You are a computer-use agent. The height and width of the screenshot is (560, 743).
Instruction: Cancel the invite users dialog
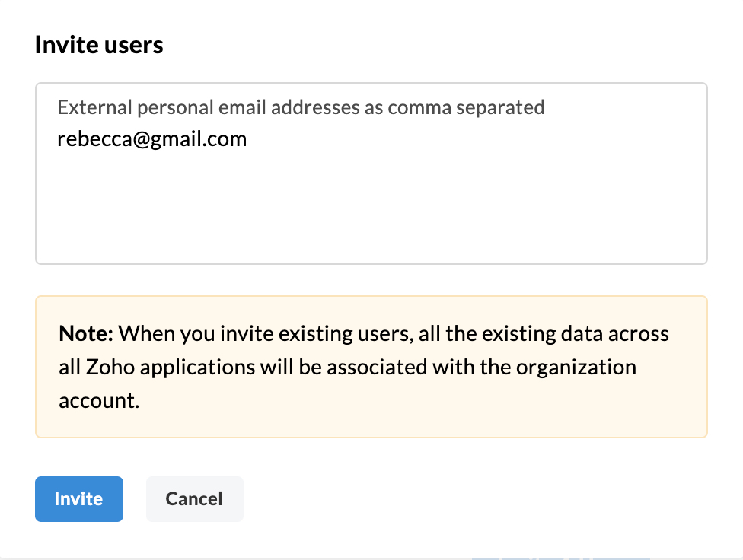coord(195,499)
